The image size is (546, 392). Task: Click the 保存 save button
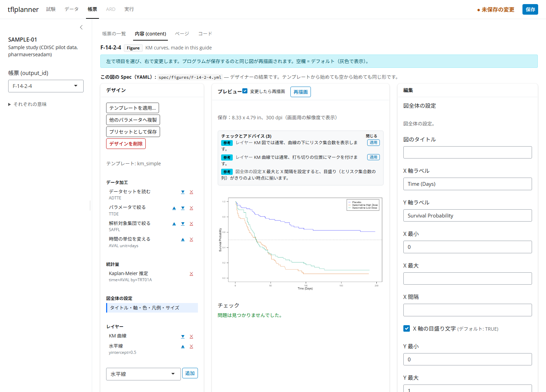click(x=530, y=10)
